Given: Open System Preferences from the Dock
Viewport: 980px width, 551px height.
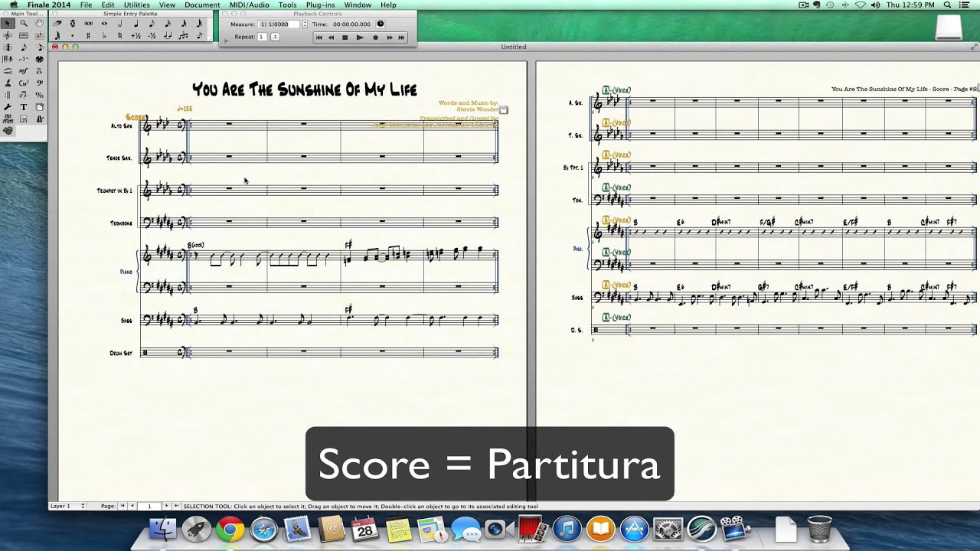Looking at the screenshot, I should tap(668, 530).
